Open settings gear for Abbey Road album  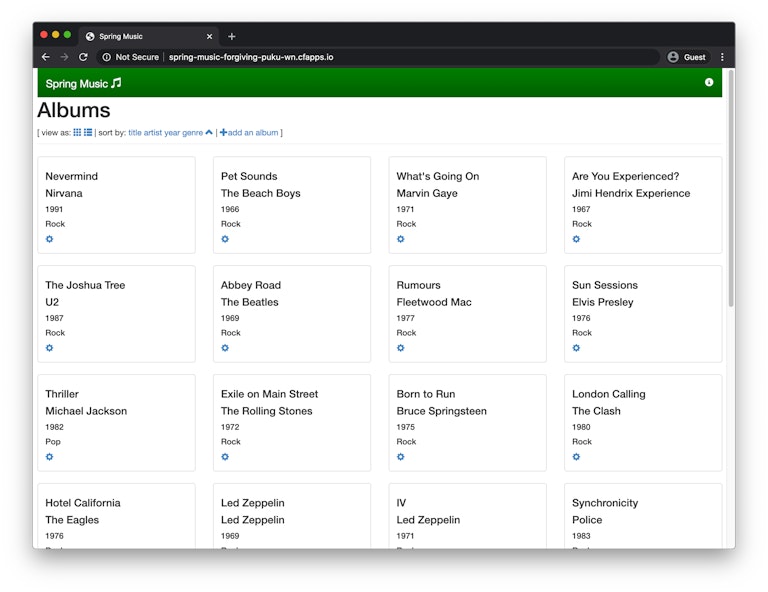(x=225, y=348)
